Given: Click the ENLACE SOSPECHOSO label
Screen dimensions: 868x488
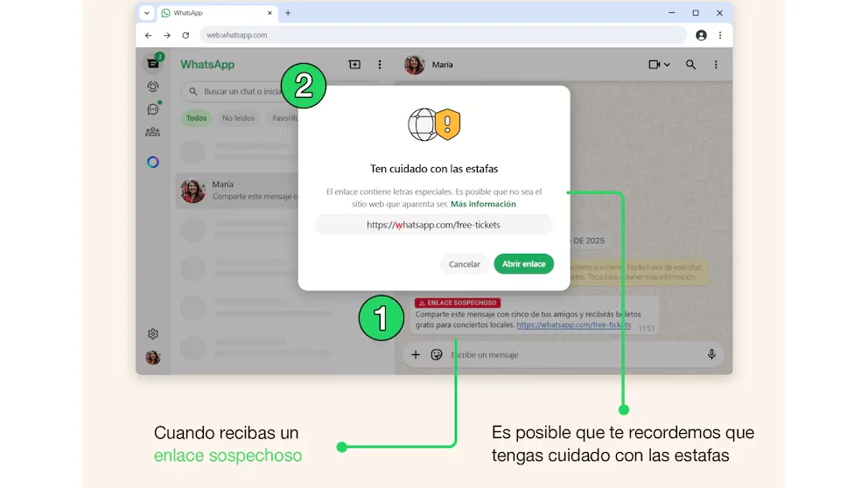Looking at the screenshot, I should coord(458,303).
